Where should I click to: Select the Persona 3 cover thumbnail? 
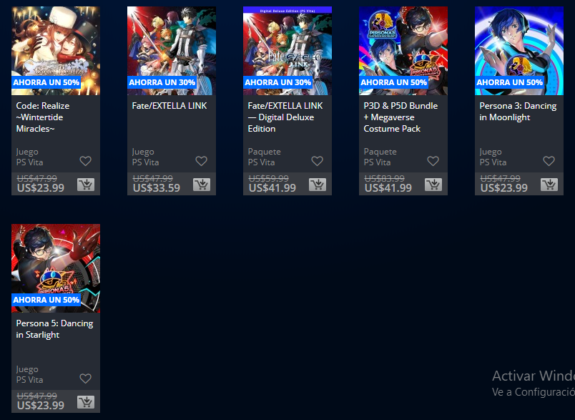coord(519,51)
